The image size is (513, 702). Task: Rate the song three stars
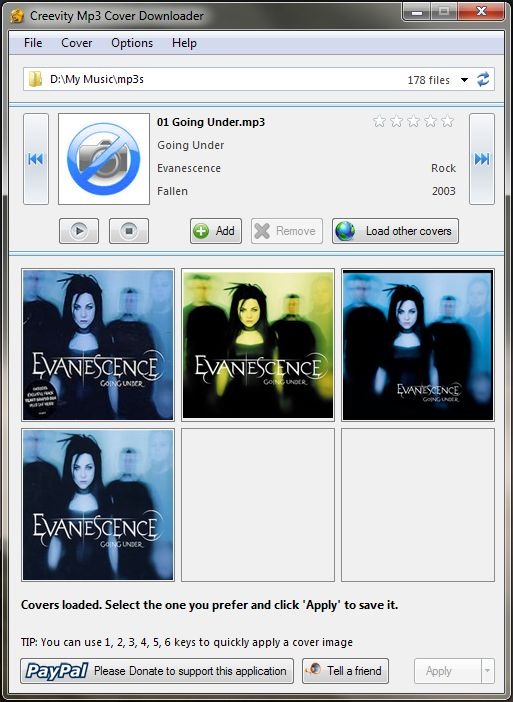pos(413,121)
